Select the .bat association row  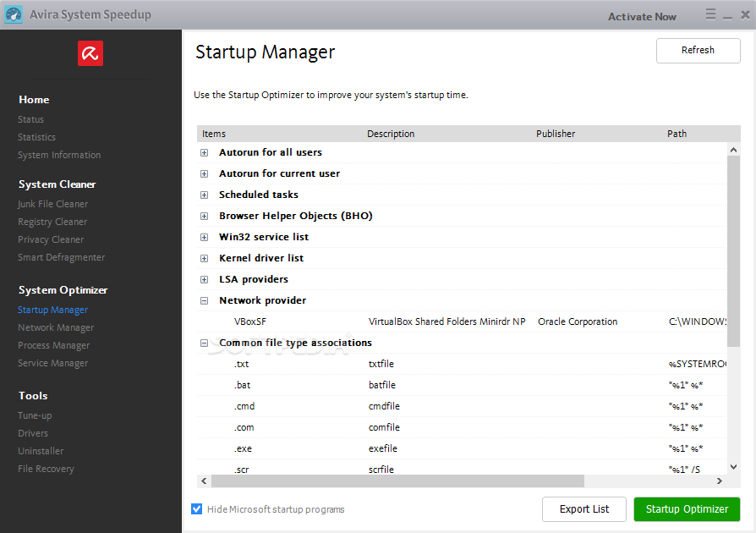click(x=462, y=385)
